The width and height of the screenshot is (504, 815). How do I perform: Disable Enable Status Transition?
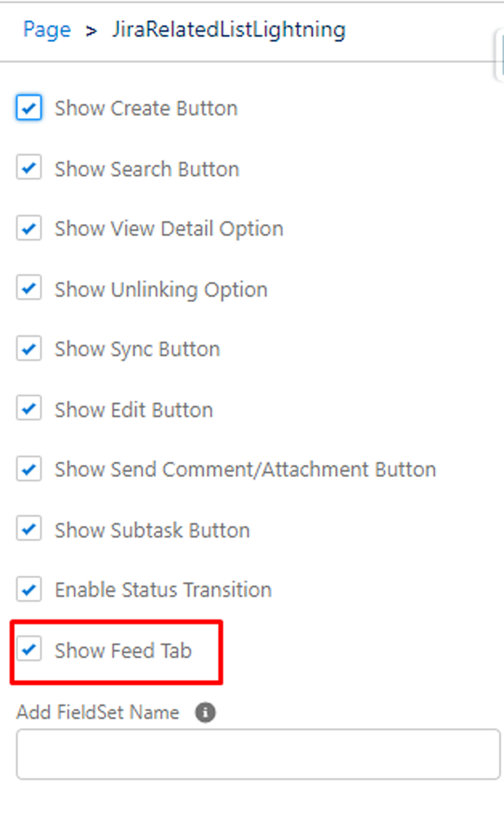point(29,590)
